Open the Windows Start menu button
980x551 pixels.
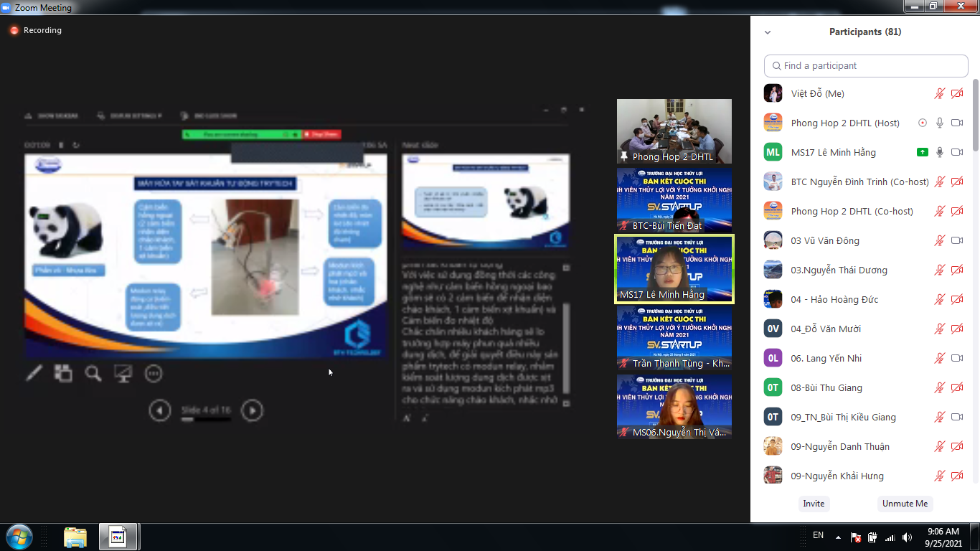point(19,537)
